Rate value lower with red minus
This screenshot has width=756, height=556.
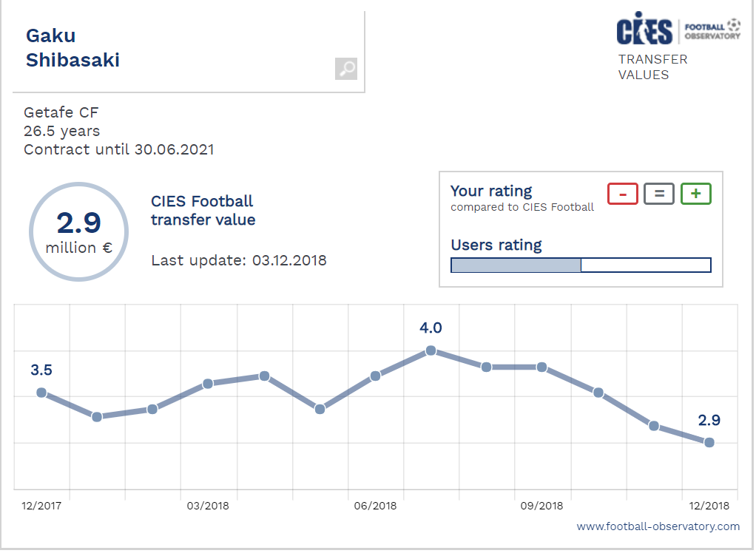pyautogui.click(x=623, y=194)
